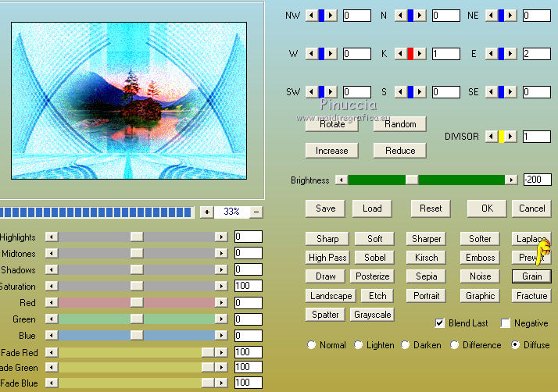558x392 pixels.
Task: Click Highlights slider left arrow
Action: pos(52,237)
